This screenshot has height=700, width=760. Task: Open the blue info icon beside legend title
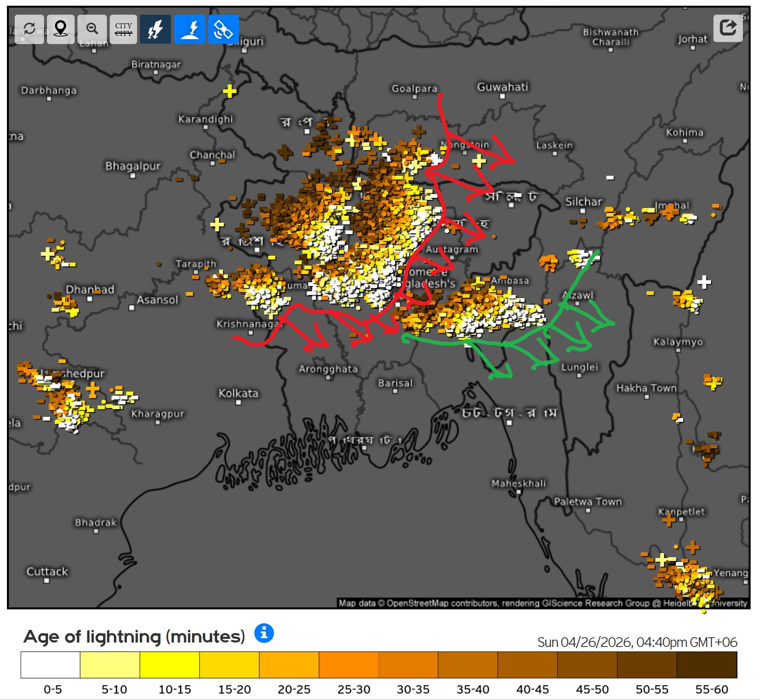[x=264, y=633]
